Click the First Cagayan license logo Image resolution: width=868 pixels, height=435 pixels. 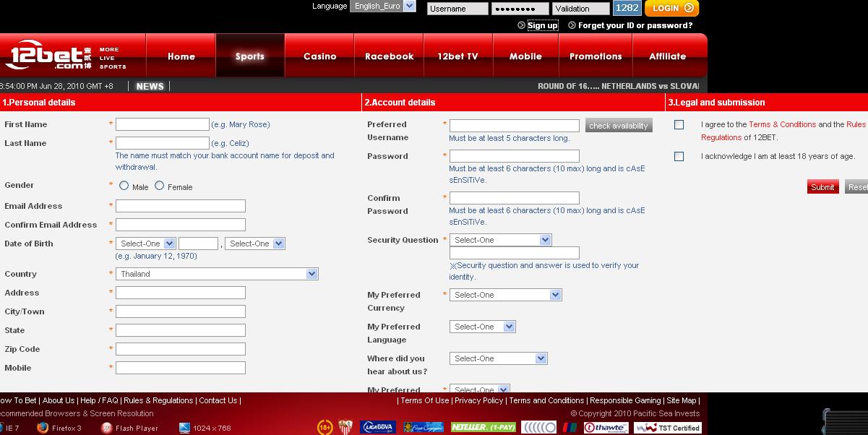pos(421,427)
